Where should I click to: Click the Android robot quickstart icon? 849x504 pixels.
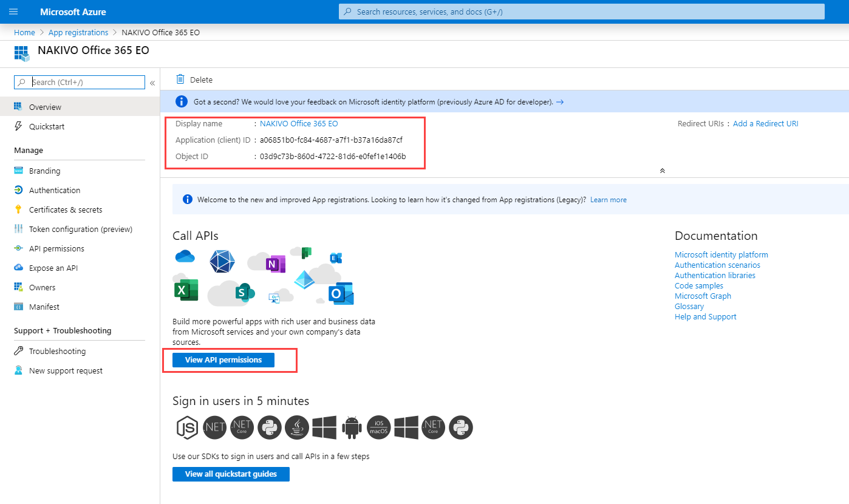[352, 427]
